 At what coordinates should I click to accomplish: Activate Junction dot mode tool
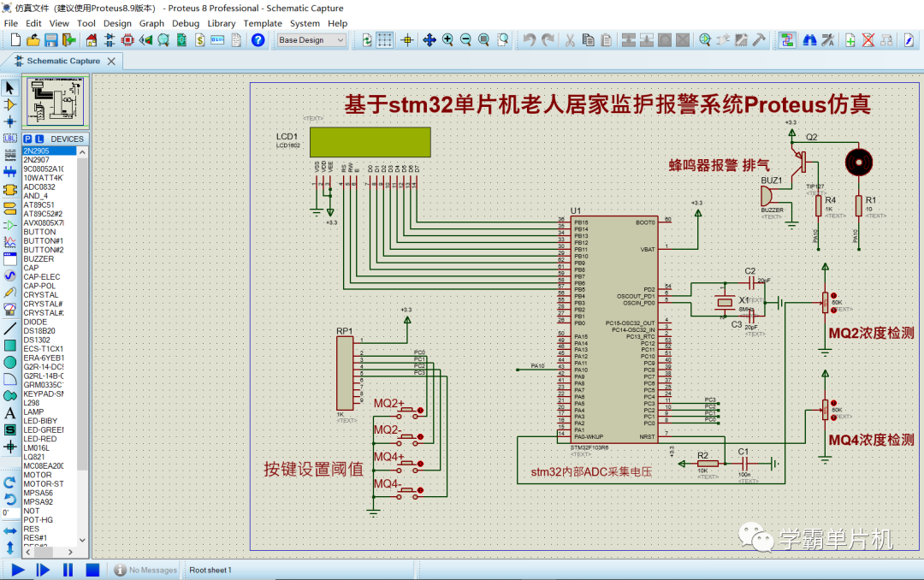10,121
